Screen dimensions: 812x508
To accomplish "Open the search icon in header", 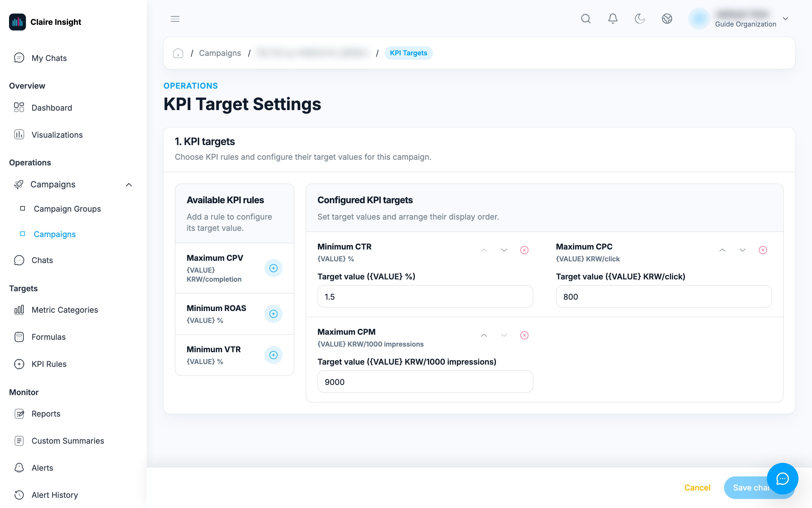I will [x=586, y=19].
